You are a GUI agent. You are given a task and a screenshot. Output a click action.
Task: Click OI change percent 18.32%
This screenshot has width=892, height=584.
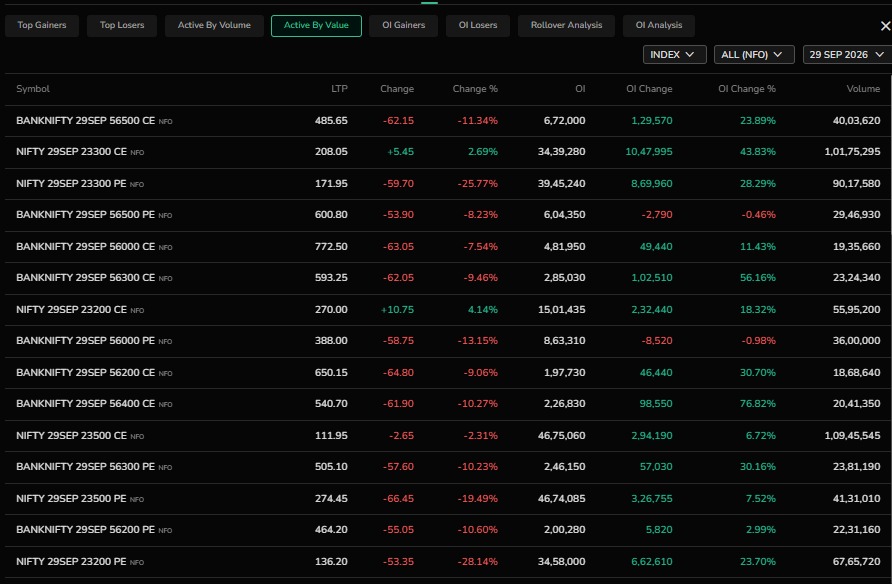[758, 310]
